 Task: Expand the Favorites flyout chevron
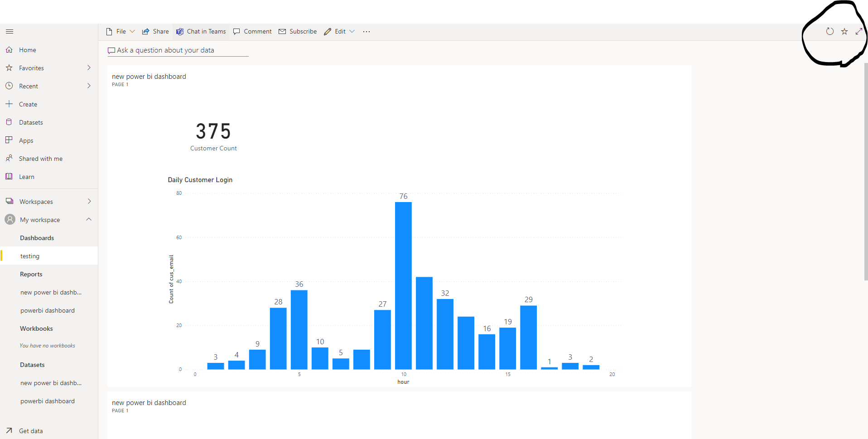coord(89,68)
